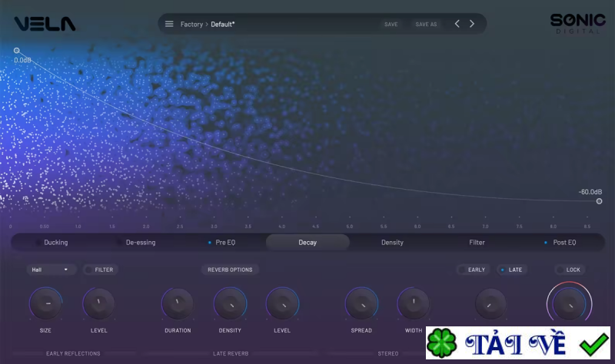Click the 4.0 time axis label
Viewport: 615px width, 364px height.
[281, 227]
